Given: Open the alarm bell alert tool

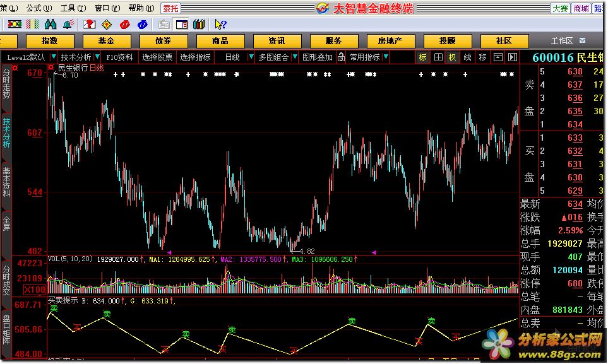Looking at the screenshot, I should pyautogui.click(x=69, y=25).
